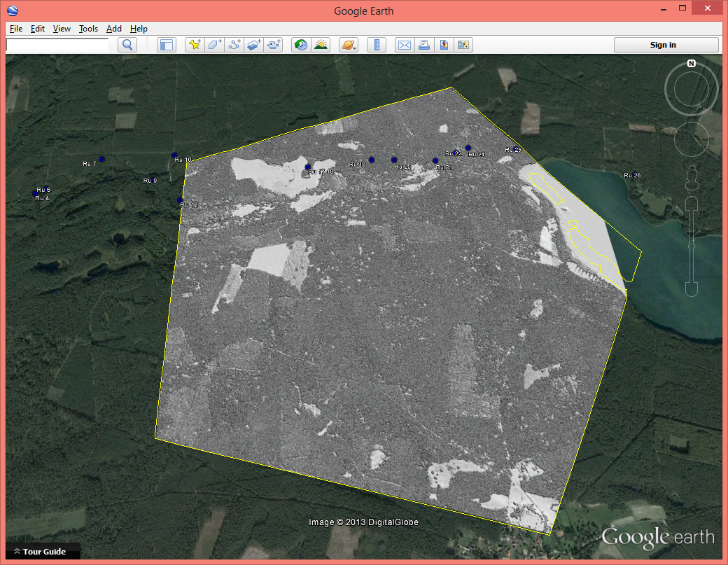
Task: Toggle the sidebar panel icon
Action: 166,45
